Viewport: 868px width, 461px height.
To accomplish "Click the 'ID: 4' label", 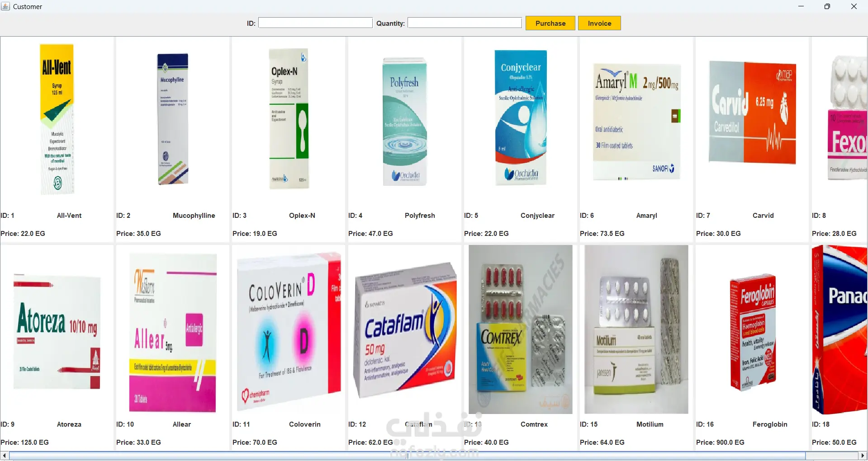I will (355, 216).
